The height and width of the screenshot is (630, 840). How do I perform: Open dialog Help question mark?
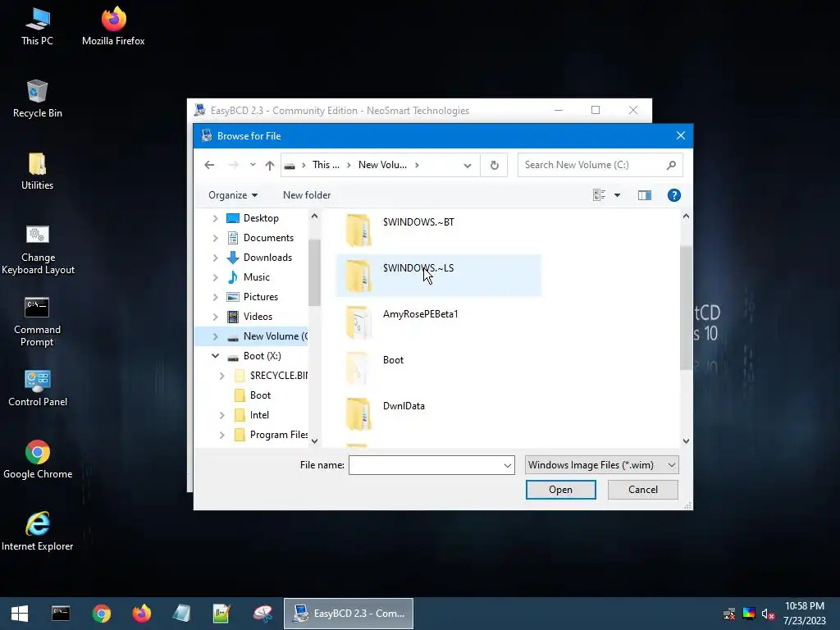coord(674,195)
